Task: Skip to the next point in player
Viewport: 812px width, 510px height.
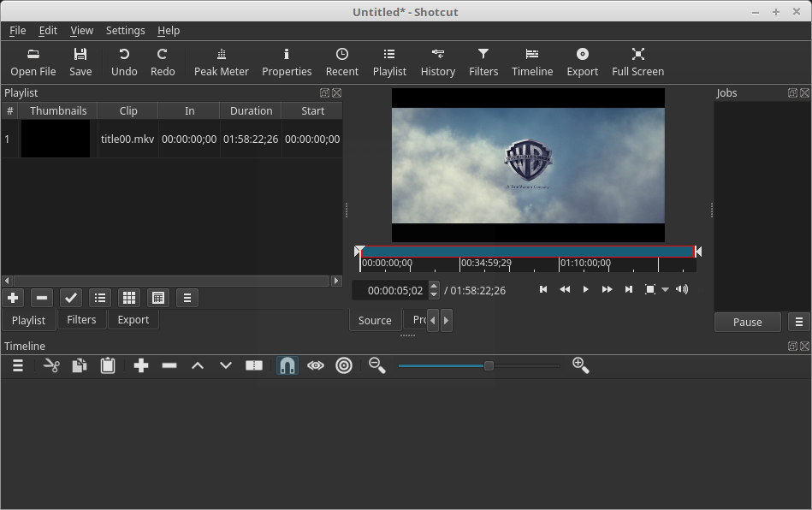Action: click(x=628, y=289)
